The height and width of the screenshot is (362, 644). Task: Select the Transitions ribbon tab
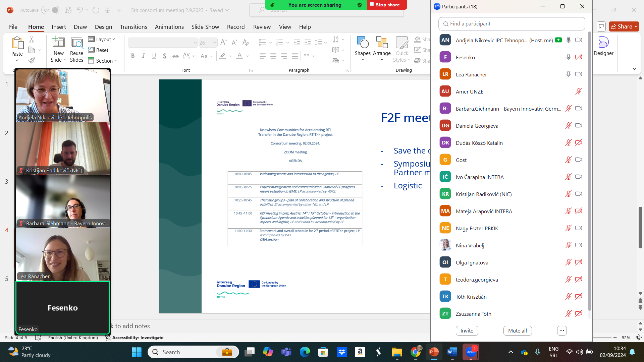click(133, 26)
